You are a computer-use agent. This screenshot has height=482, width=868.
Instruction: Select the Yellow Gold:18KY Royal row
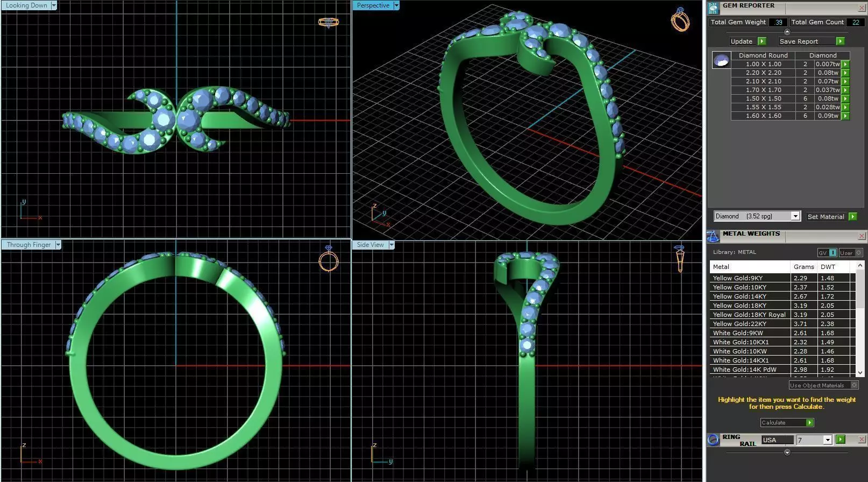tap(782, 315)
